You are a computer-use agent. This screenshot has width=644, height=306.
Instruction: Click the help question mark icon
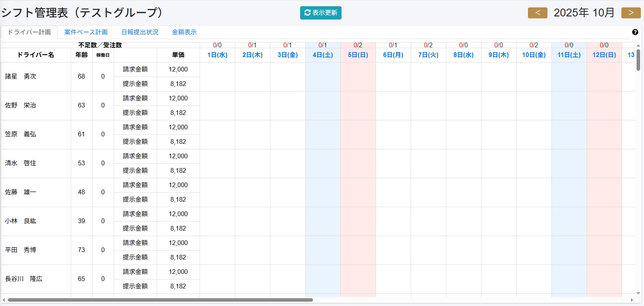pos(635,32)
